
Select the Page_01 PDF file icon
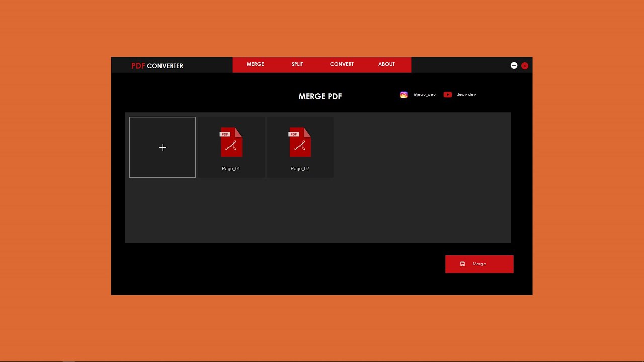[x=231, y=142]
